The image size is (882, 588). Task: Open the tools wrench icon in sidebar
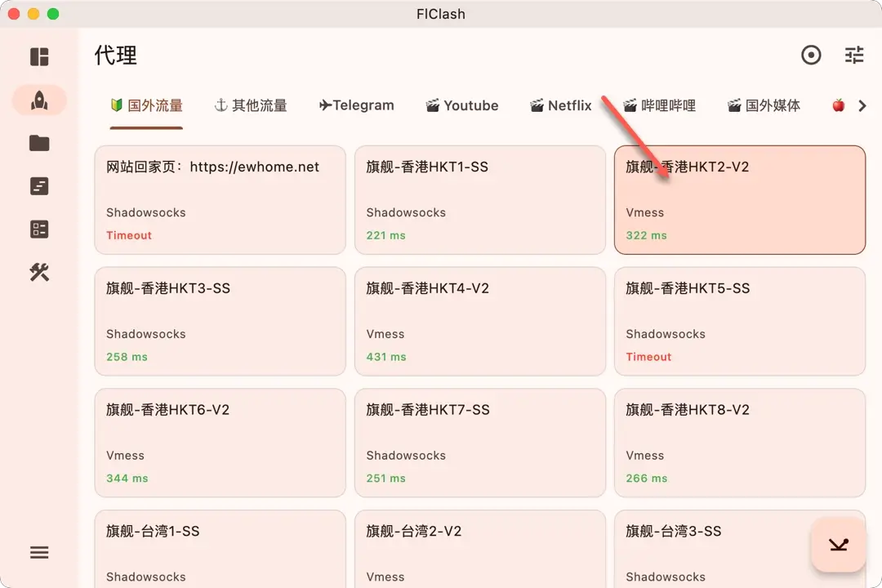coord(39,273)
